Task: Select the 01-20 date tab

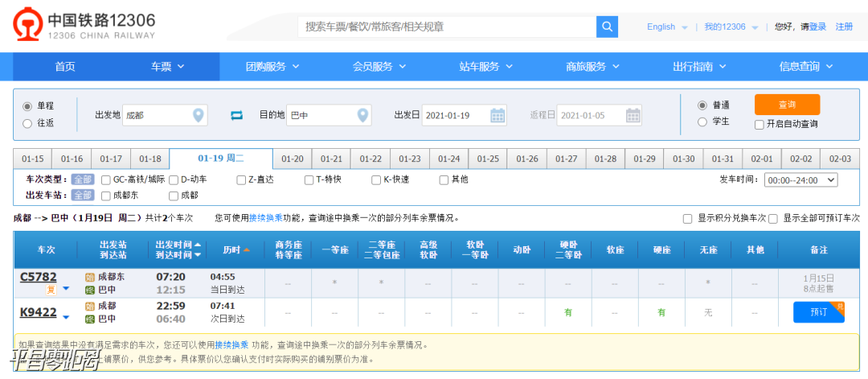Action: (x=293, y=159)
